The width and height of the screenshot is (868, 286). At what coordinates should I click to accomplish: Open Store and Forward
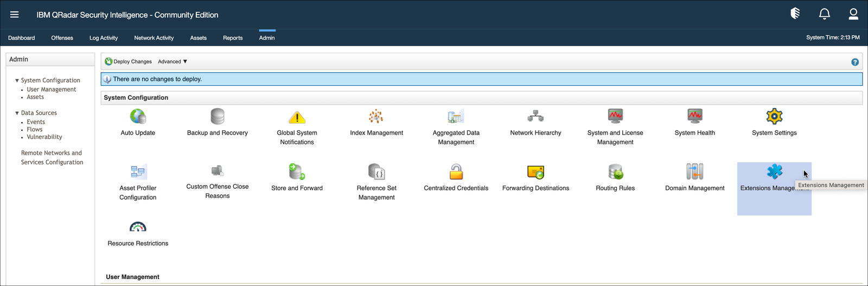(297, 177)
